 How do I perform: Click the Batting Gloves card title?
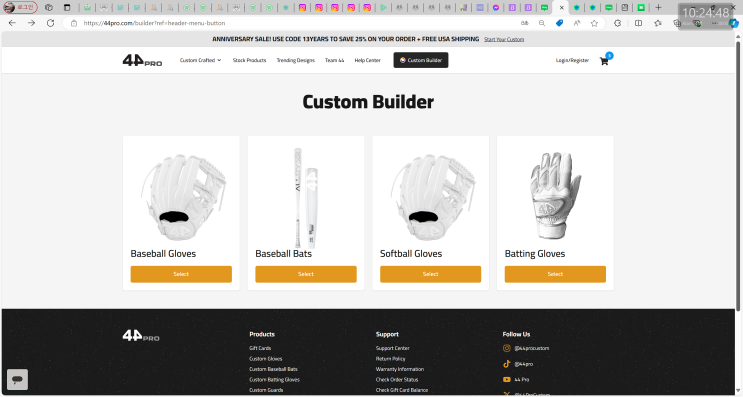pyautogui.click(x=535, y=254)
